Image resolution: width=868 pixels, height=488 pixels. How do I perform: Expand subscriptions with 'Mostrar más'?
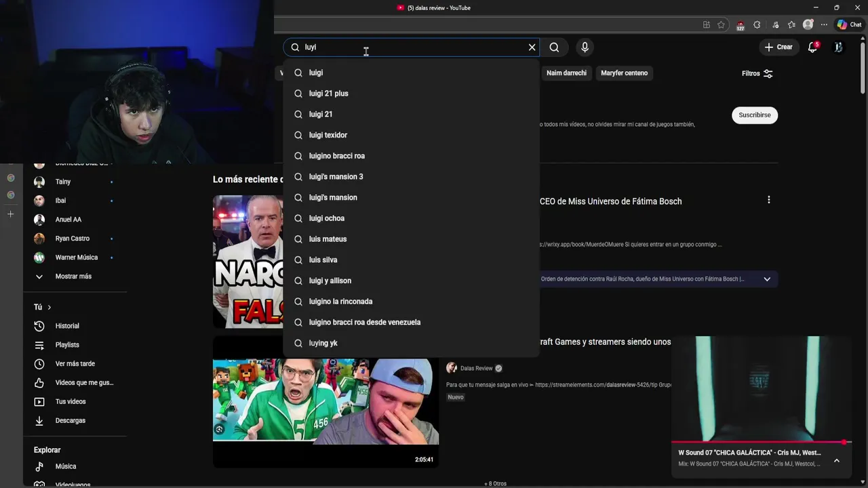(75, 277)
